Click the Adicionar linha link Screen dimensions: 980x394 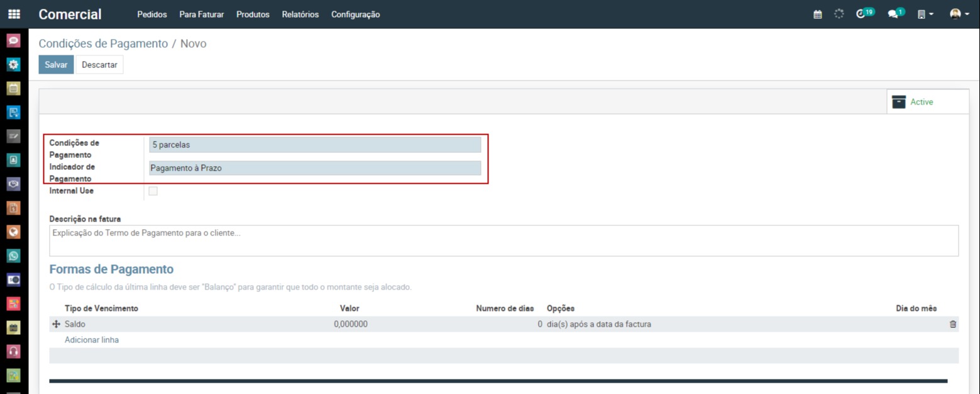click(x=92, y=340)
